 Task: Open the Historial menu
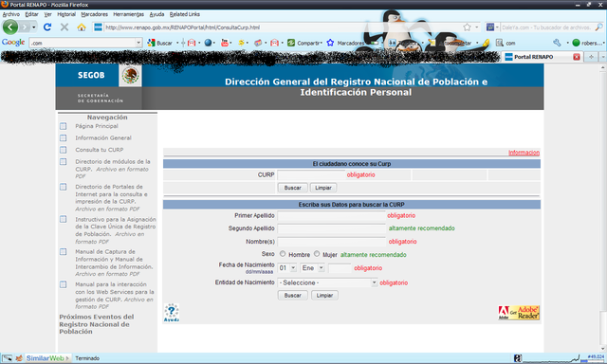pos(66,14)
